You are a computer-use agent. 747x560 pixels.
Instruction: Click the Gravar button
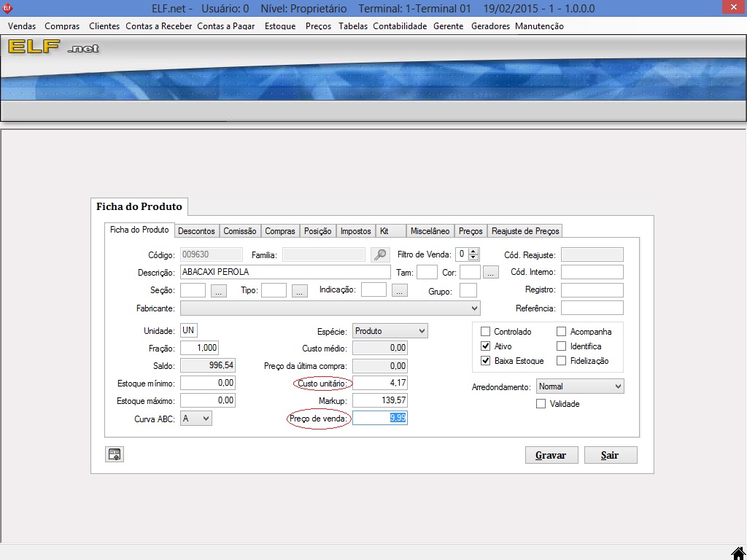tap(551, 455)
